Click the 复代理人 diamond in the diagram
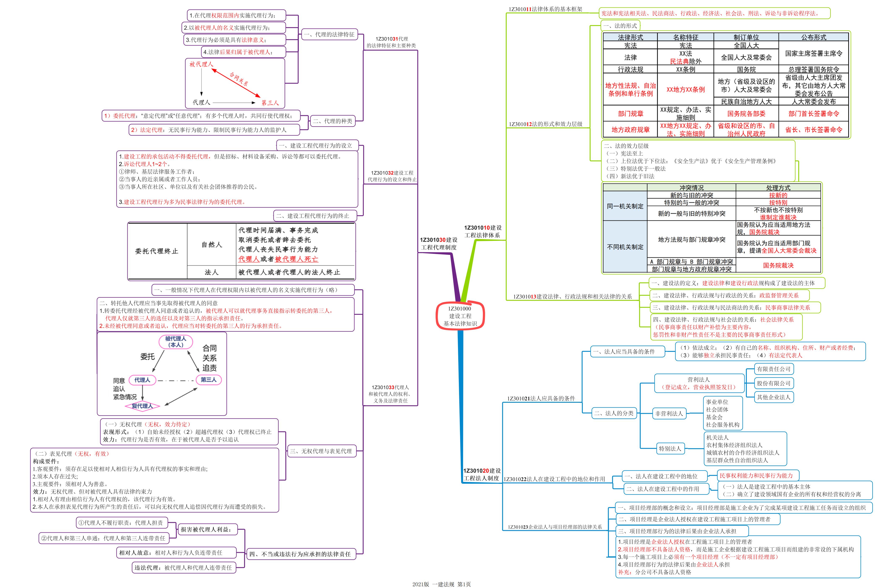The image size is (884, 588). click(x=142, y=406)
